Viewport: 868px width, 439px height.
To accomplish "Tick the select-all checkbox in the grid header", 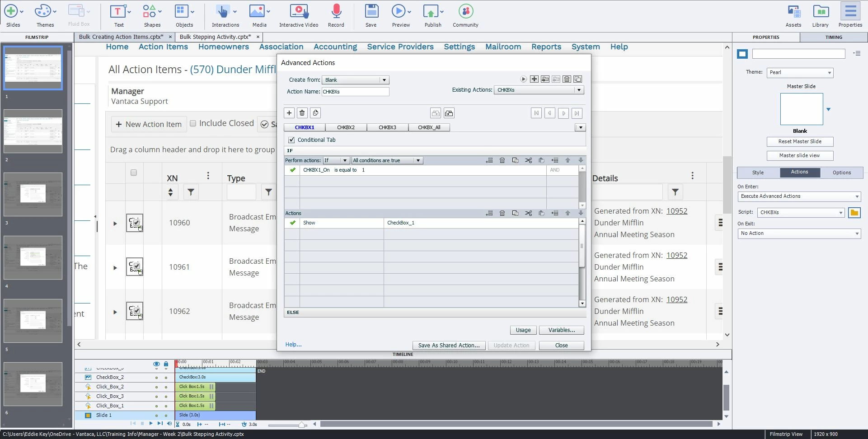I will [133, 173].
